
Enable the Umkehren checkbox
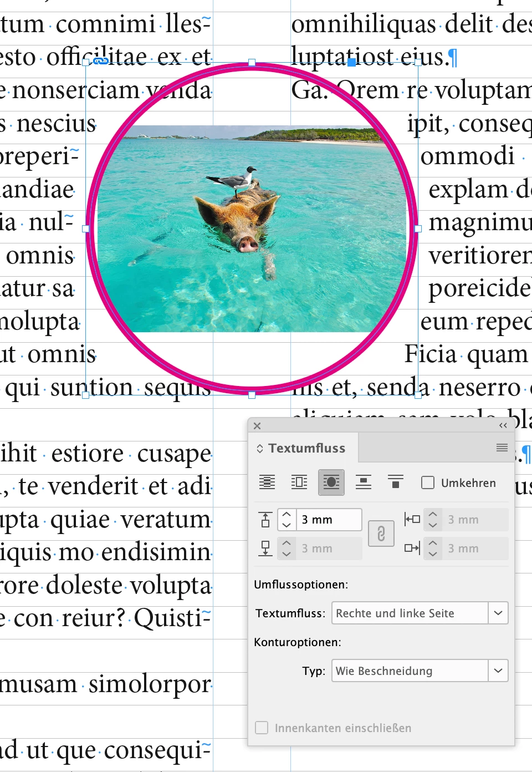(428, 482)
